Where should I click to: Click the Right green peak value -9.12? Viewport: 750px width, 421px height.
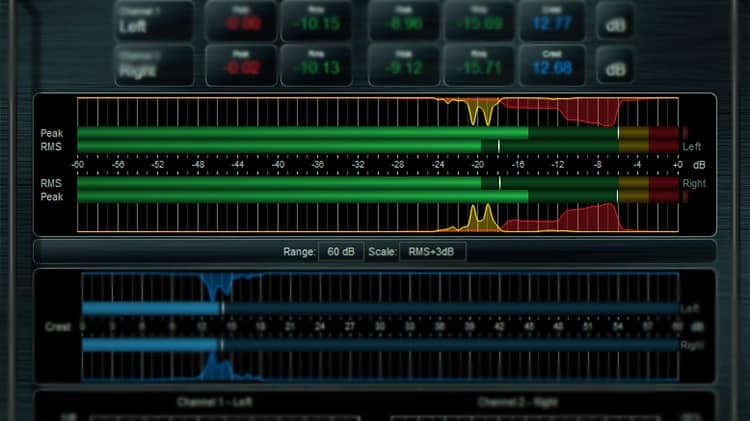404,66
